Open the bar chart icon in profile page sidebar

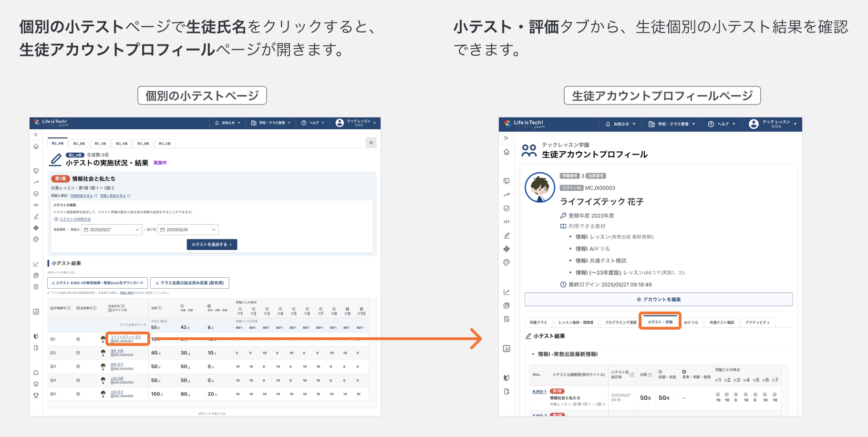[x=506, y=348]
